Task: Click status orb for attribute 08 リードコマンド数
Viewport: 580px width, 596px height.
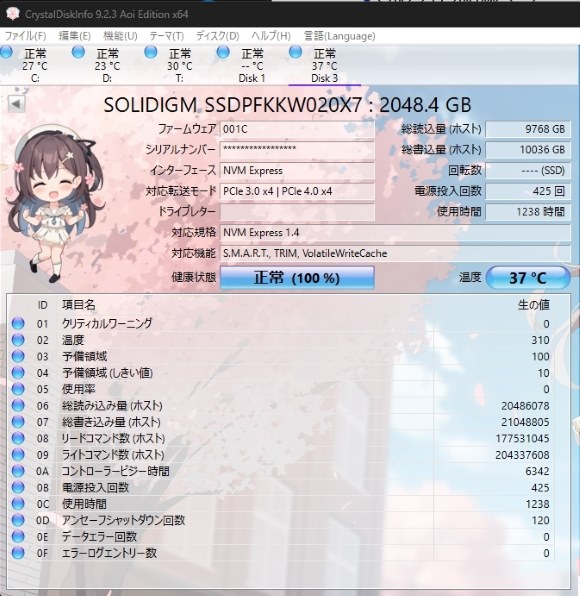Action: pyautogui.click(x=18, y=438)
